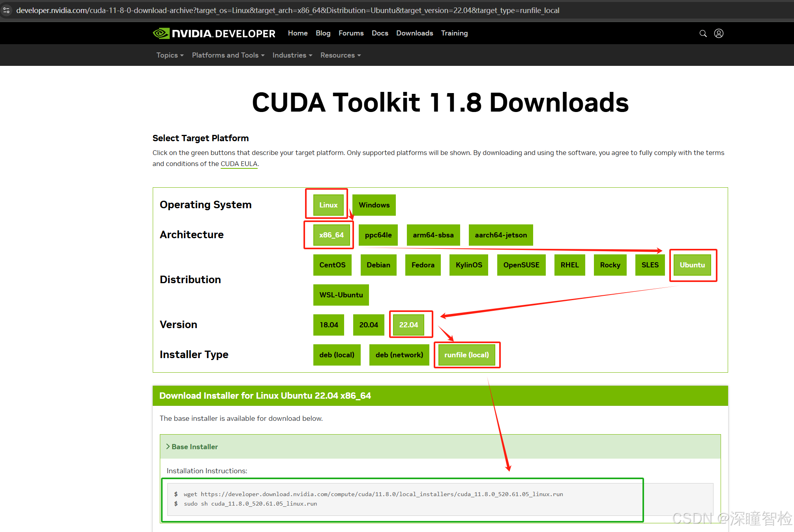Image resolution: width=794 pixels, height=532 pixels.
Task: Select x86_64 architecture
Action: (331, 235)
